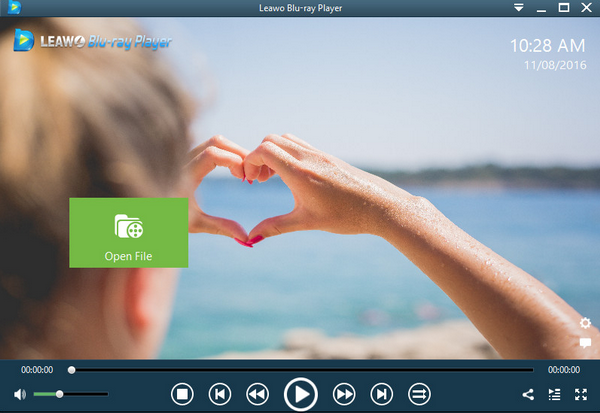Image resolution: width=600 pixels, height=413 pixels.
Task: Click the date 11/08/2016
Action: [x=555, y=65]
